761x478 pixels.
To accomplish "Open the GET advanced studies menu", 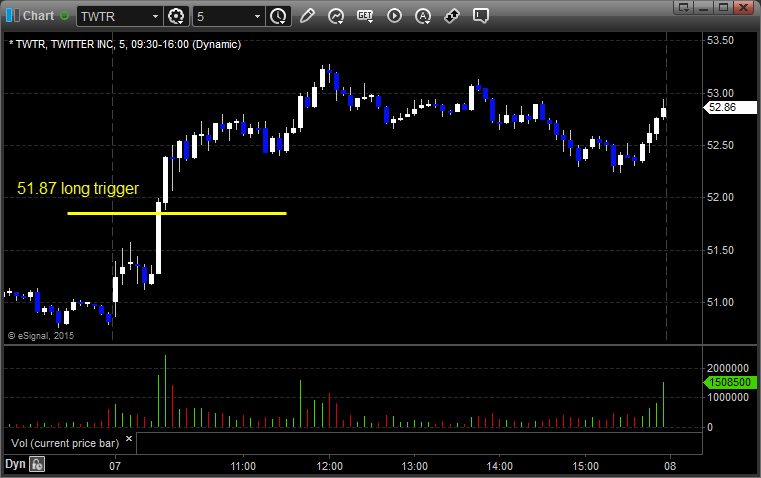I will (x=365, y=16).
